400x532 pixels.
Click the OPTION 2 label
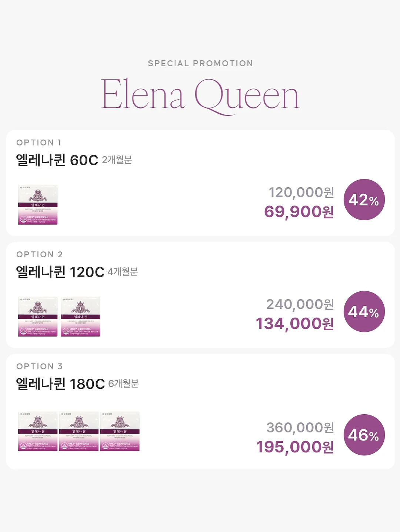point(40,254)
